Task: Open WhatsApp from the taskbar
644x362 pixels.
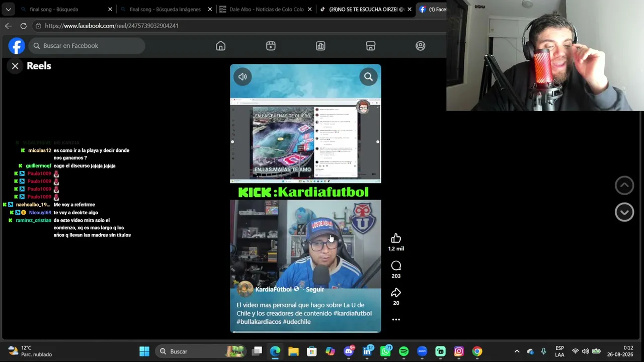Action: [385, 351]
